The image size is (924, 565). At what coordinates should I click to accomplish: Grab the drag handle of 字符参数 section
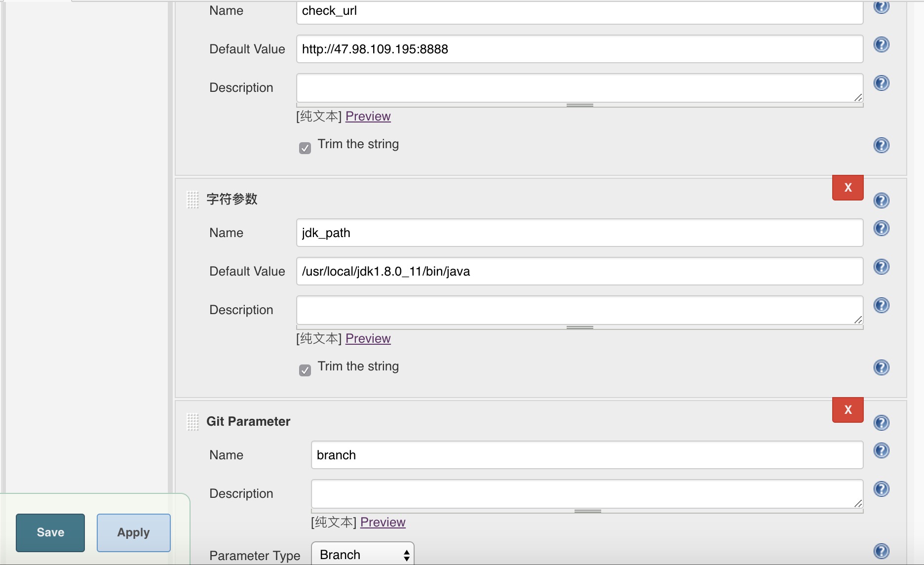pyautogui.click(x=193, y=200)
